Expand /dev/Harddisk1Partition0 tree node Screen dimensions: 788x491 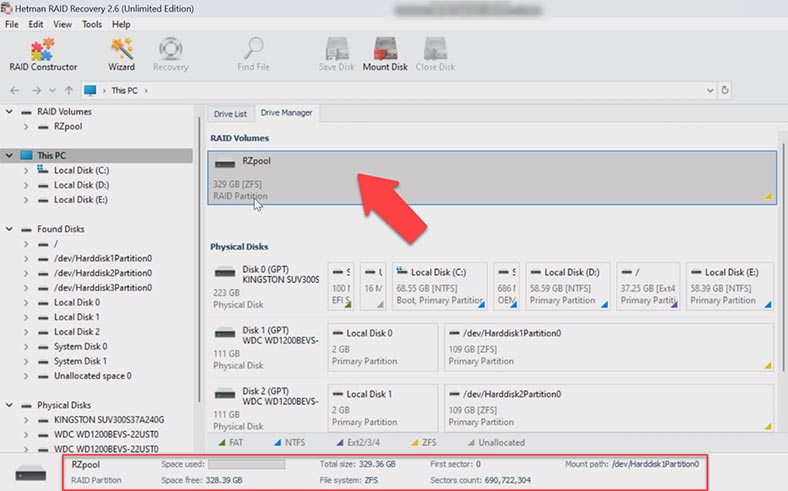click(26, 259)
